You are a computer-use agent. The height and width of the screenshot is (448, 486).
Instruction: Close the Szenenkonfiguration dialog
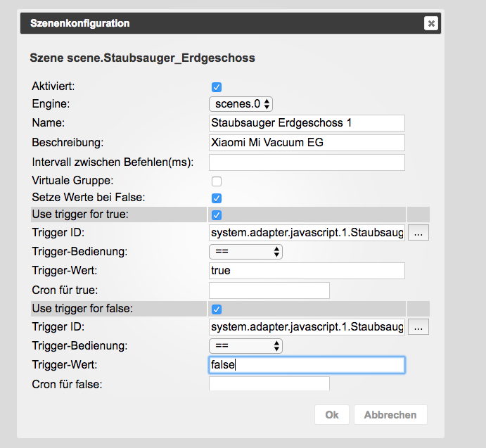coord(431,23)
